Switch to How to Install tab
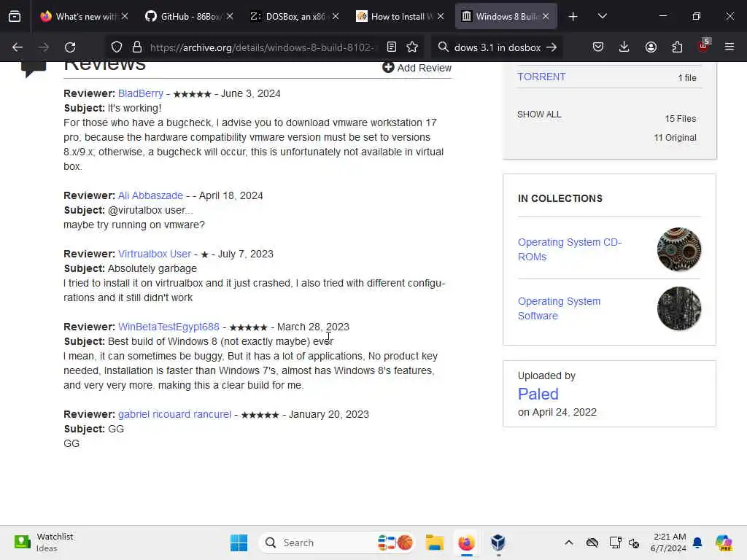Viewport: 747px width, 560px height. pyautogui.click(x=400, y=16)
